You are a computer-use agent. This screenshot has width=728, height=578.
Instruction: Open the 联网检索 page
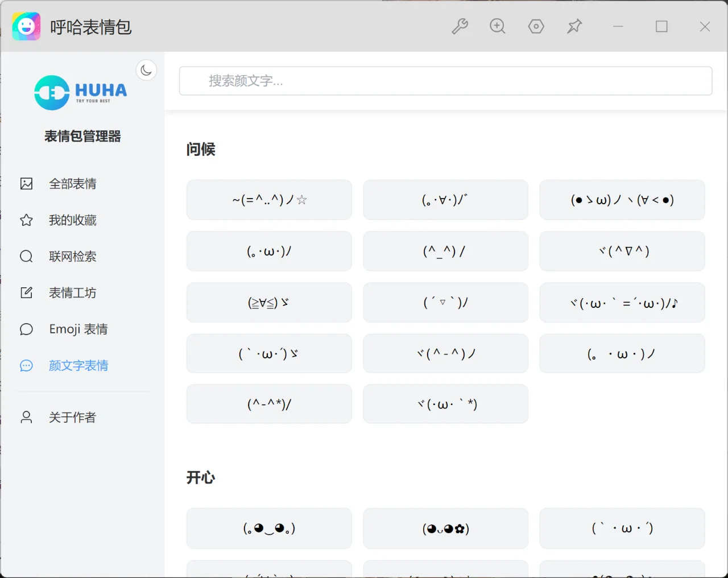(73, 256)
